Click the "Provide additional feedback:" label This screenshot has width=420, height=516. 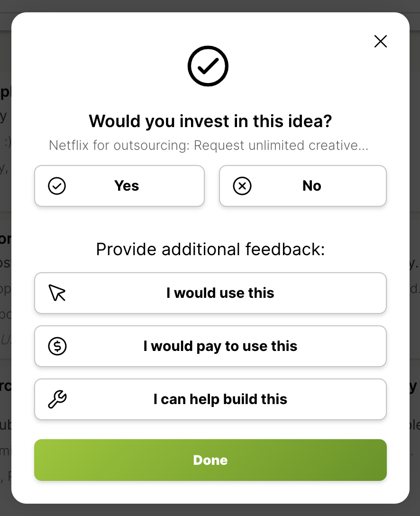click(x=210, y=249)
